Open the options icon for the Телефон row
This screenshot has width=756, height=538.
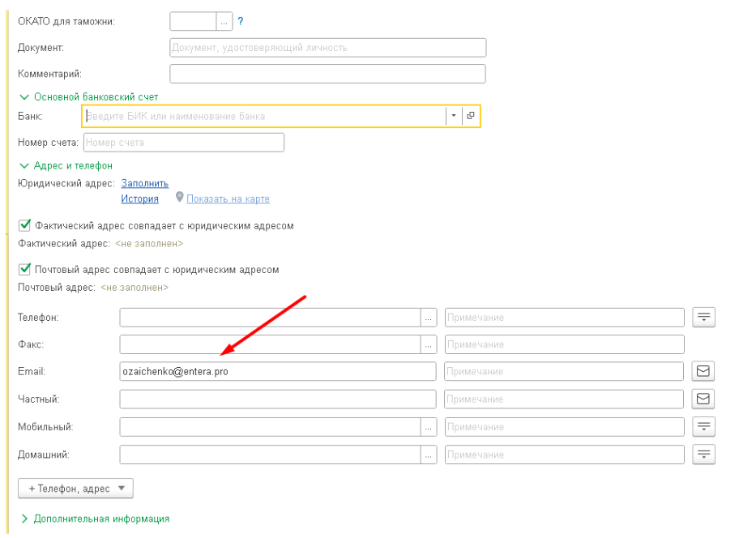coord(704,317)
